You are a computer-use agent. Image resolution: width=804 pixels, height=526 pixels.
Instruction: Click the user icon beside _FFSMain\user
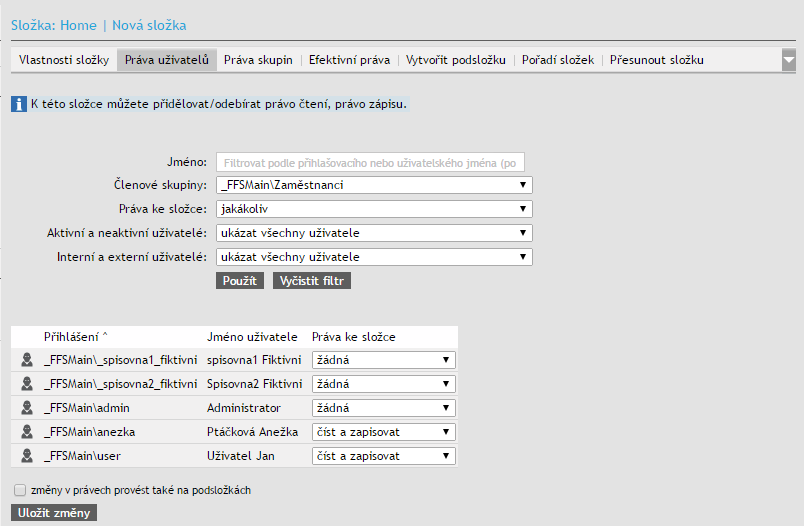pos(26,456)
